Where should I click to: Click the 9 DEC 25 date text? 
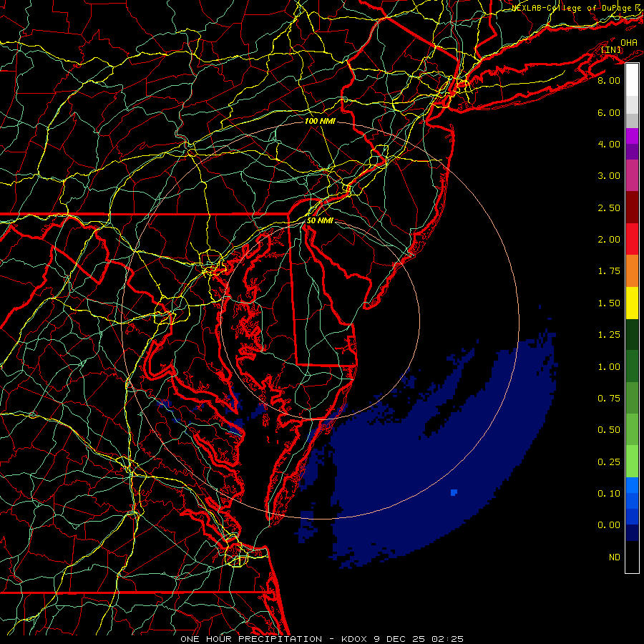[400, 639]
